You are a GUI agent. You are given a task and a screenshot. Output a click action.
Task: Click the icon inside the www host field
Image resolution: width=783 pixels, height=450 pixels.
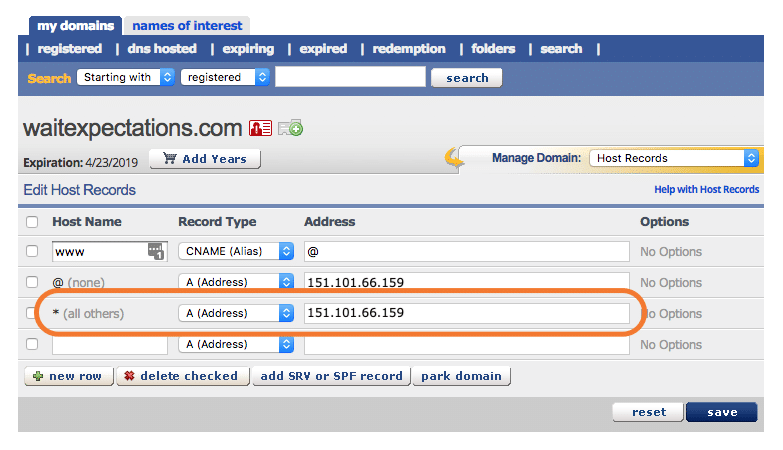click(155, 252)
